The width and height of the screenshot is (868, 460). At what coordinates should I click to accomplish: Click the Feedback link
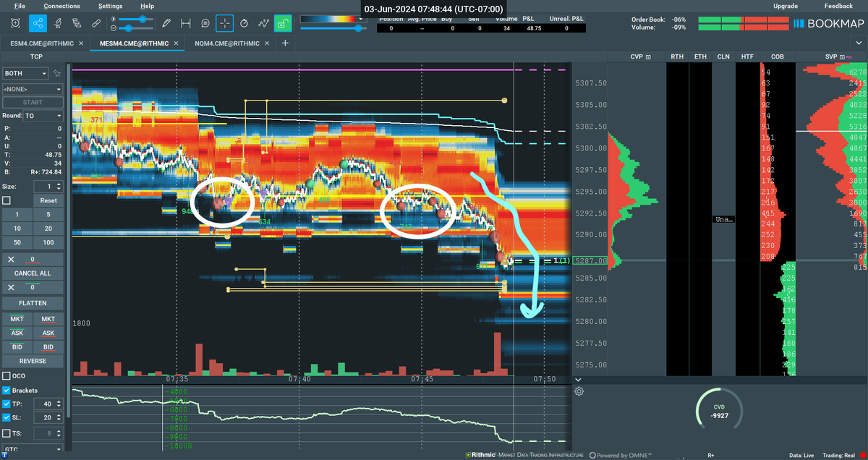point(838,6)
